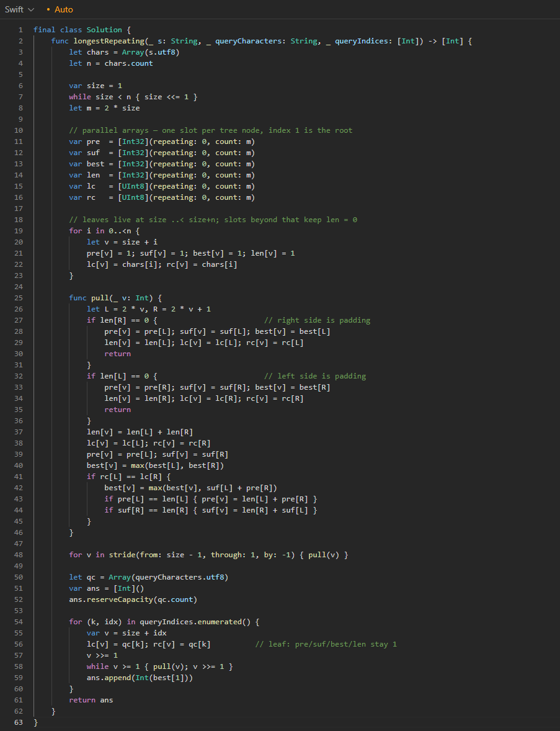Viewport: 560px width, 731px height.
Task: Click 'ans.reserveCapacity(qc.count)' line
Action: point(133,599)
